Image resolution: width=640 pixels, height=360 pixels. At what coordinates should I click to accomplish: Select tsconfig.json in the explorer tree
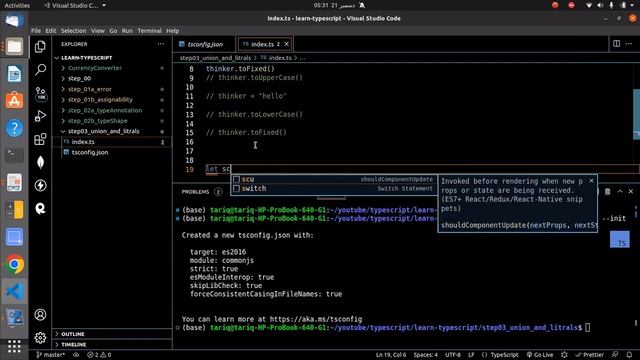coord(112,152)
